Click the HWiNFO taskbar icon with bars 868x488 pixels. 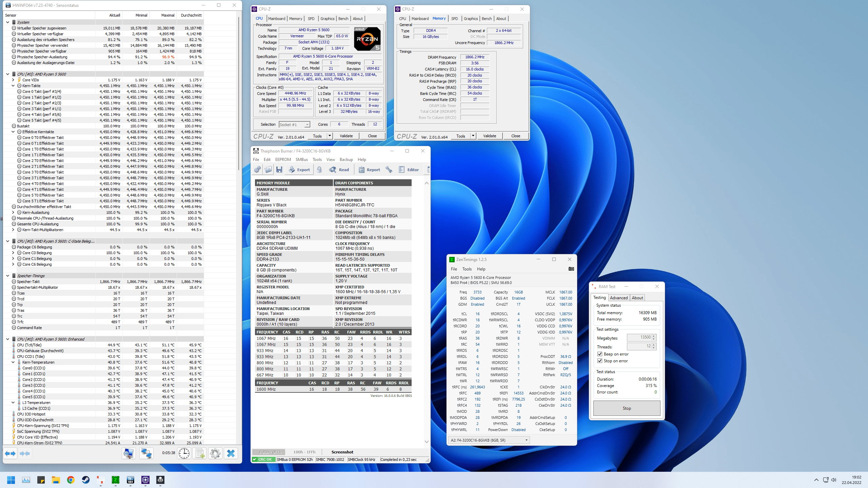[x=130, y=480]
